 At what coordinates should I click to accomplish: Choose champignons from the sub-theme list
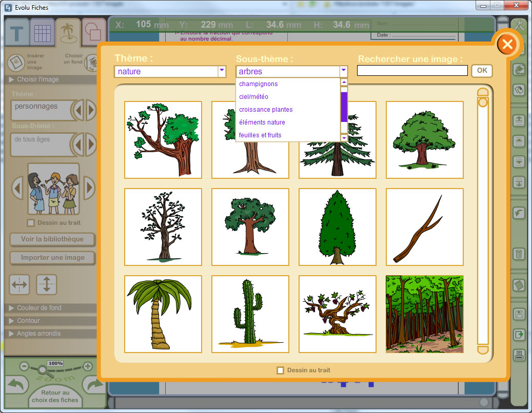(x=259, y=84)
